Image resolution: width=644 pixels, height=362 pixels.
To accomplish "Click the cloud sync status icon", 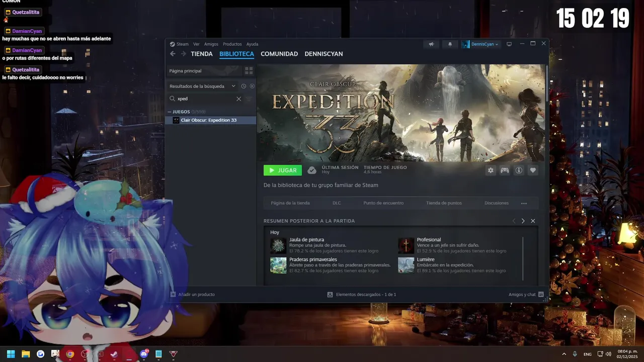I will [312, 170].
